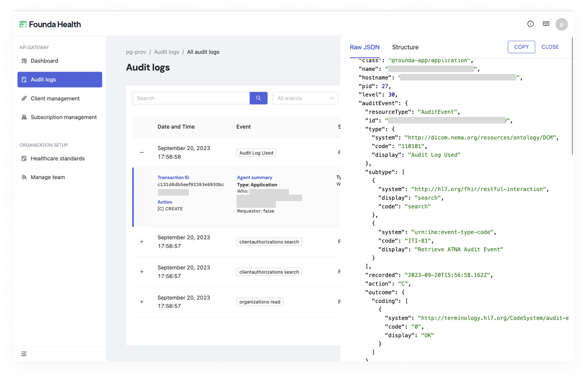Click the Requestor: false text

pos(255,211)
